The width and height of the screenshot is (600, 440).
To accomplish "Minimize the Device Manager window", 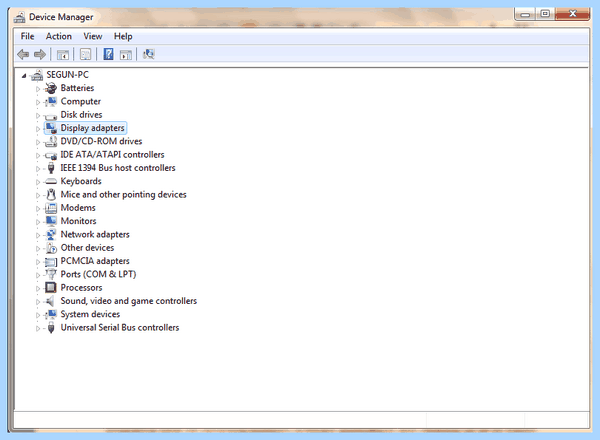I will click(525, 14).
